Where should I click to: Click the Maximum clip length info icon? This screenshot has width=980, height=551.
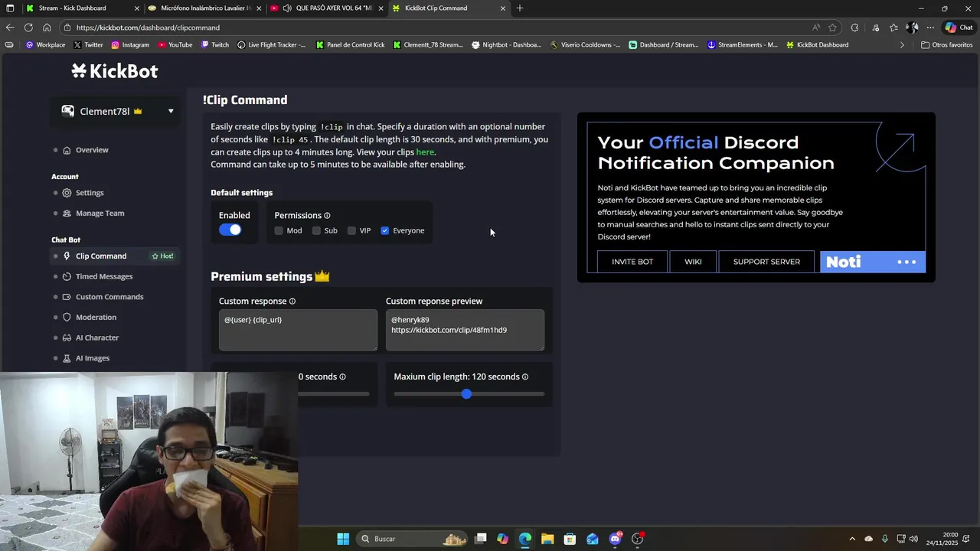pos(525,377)
